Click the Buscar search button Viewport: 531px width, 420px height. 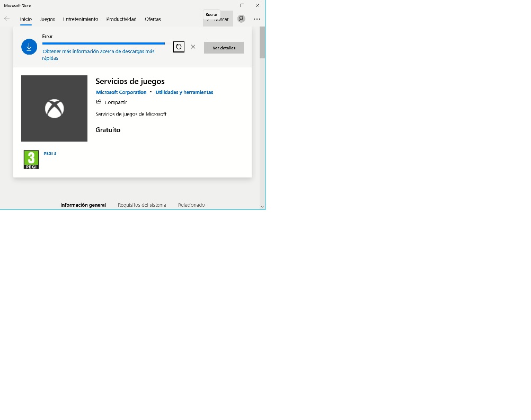218,19
